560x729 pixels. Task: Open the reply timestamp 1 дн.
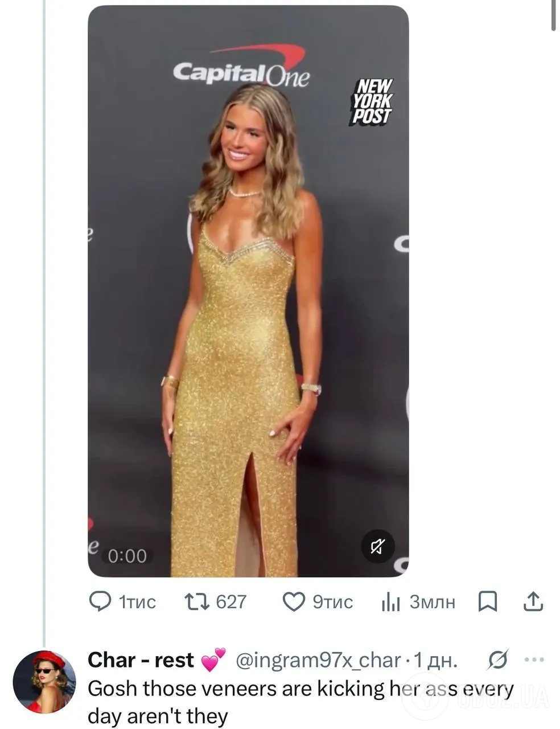[x=435, y=660]
